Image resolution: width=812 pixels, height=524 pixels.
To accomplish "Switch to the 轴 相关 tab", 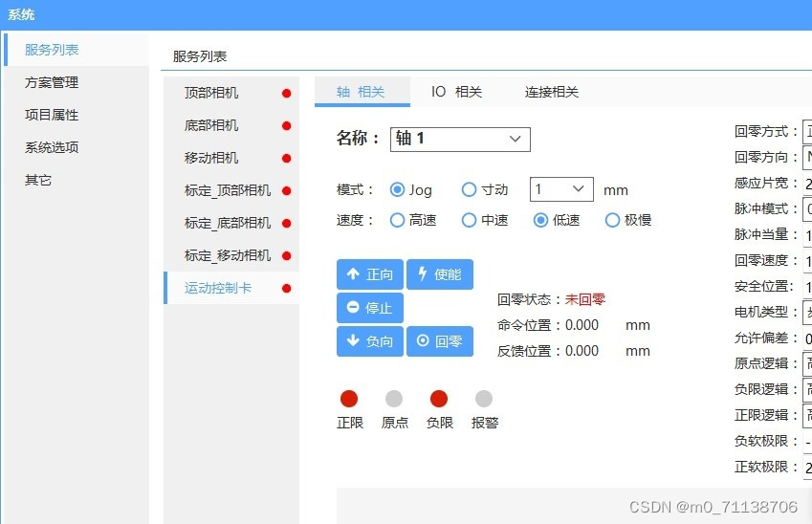I will click(362, 92).
